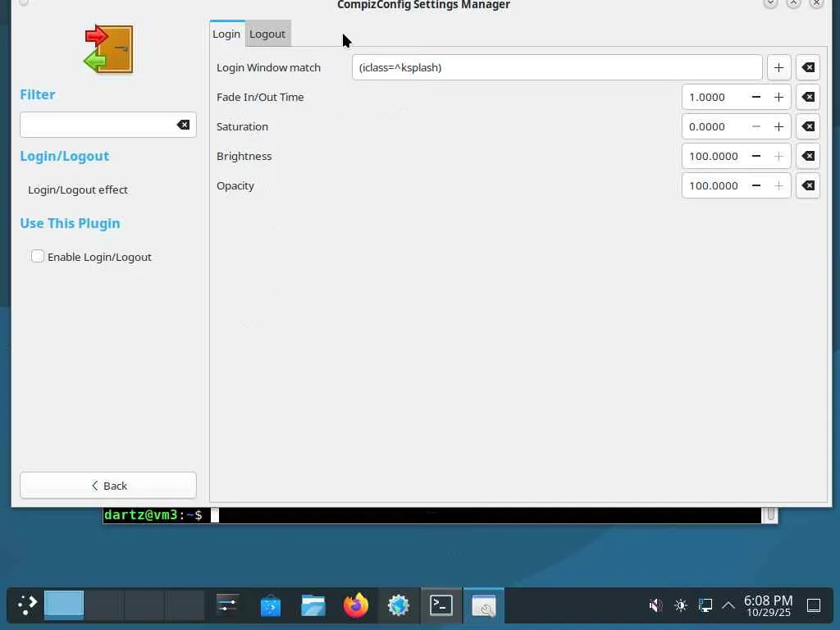Enable the Login/Logout plugin checkbox
This screenshot has width=840, height=630.
[38, 256]
